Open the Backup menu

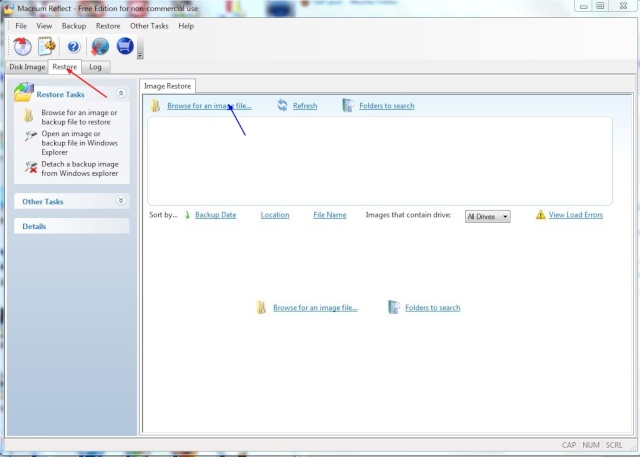click(x=74, y=26)
